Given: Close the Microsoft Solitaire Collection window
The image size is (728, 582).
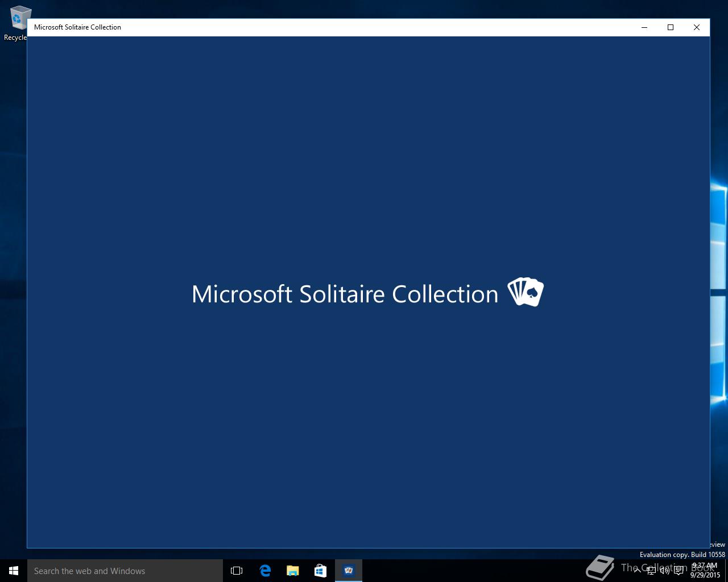Looking at the screenshot, I should [x=697, y=27].
